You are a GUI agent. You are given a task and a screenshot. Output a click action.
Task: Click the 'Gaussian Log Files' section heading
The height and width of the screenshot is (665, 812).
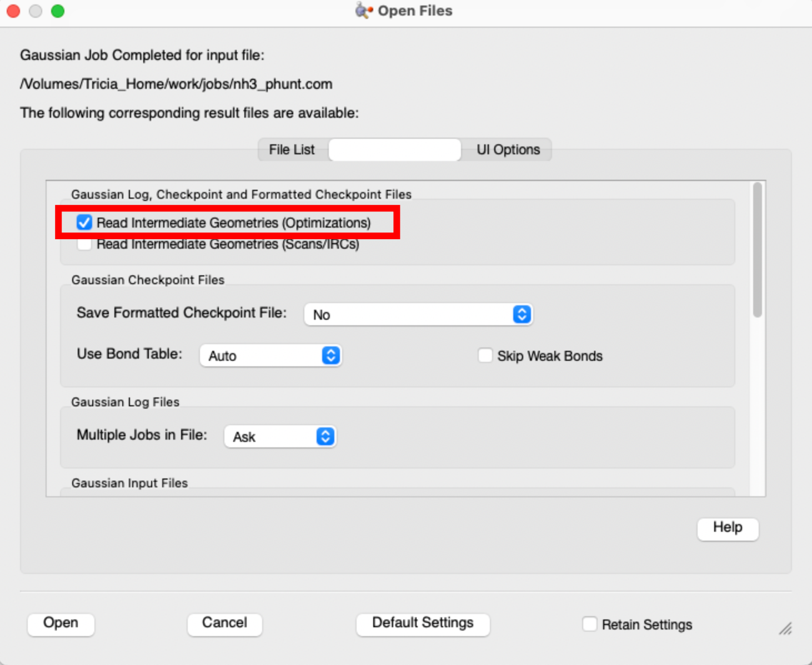pyautogui.click(x=126, y=402)
